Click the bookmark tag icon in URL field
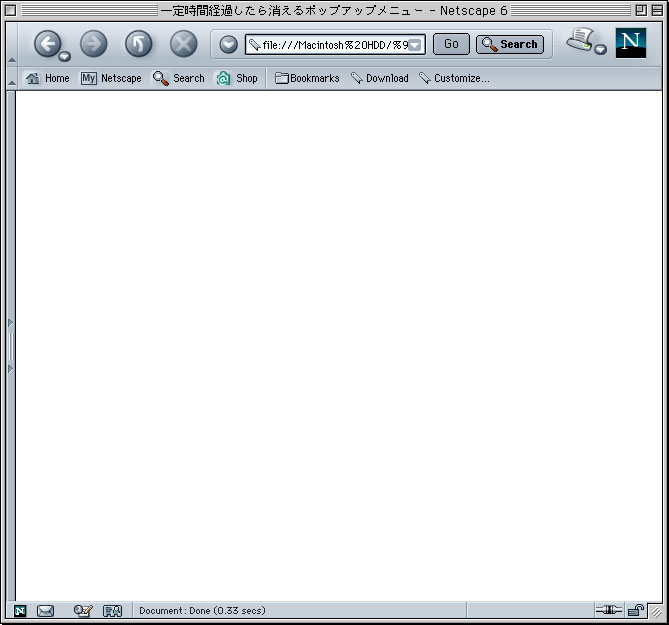 [x=255, y=45]
